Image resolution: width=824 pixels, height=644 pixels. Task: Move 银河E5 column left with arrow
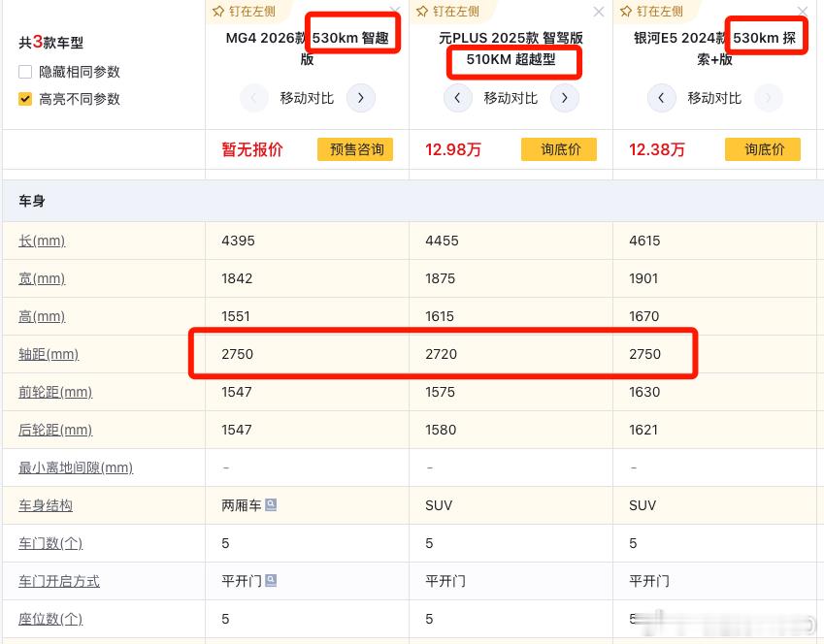coord(661,98)
